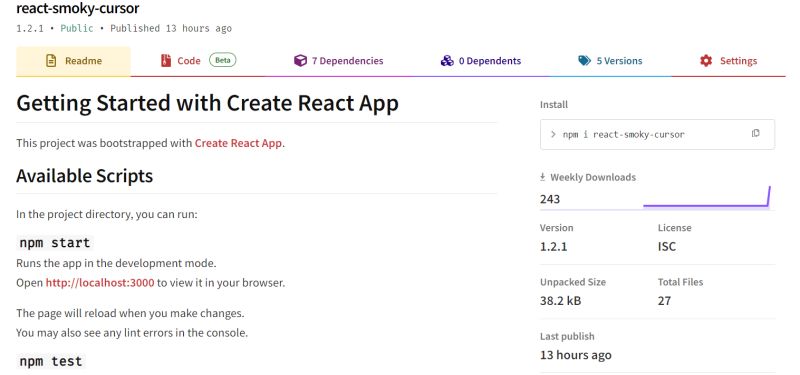Open the http://localhost:3000 link
800x375 pixels.
point(100,283)
